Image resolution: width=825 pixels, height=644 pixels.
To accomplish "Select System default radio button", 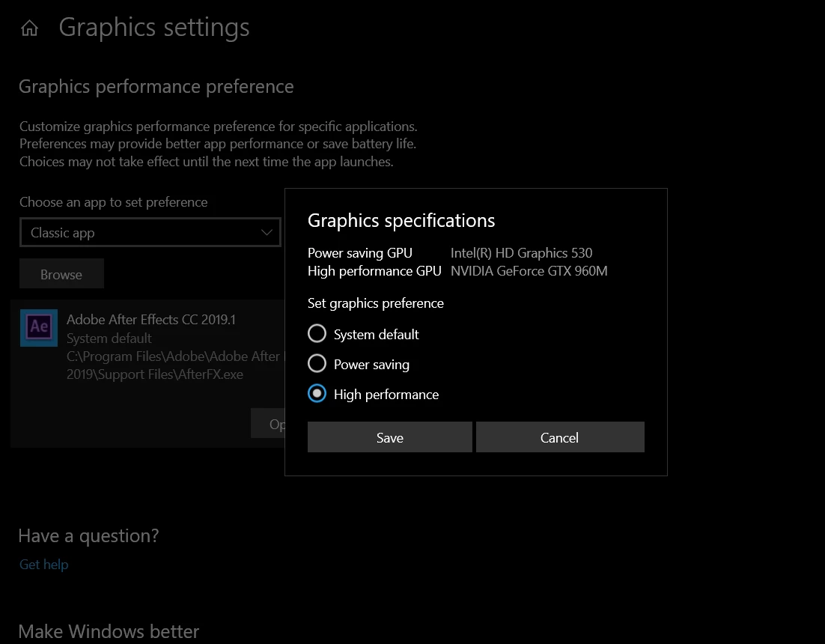I will pos(317,333).
